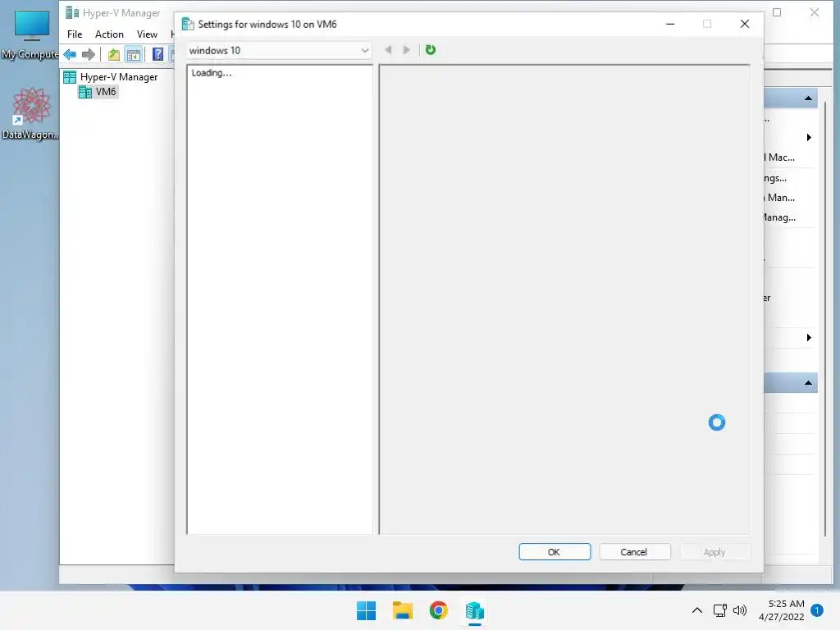Click Hyper-V Manager taskbar icon

coord(475,610)
